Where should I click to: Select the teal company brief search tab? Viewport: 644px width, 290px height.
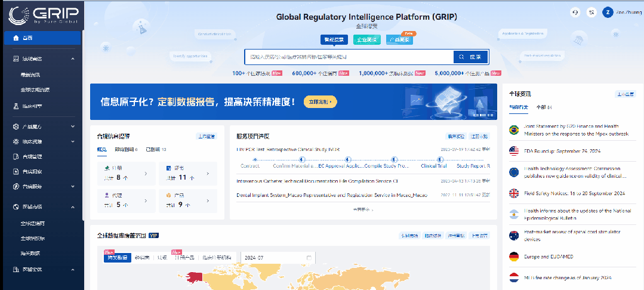367,40
